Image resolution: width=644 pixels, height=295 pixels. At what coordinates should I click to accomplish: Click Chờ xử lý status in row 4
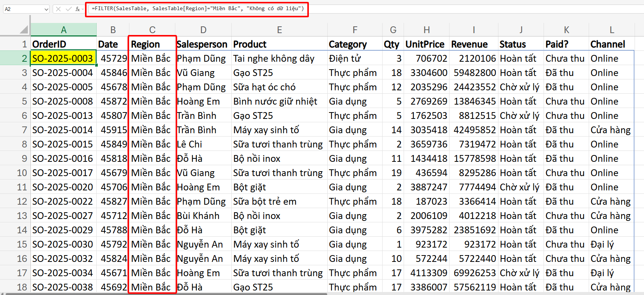[521, 87]
